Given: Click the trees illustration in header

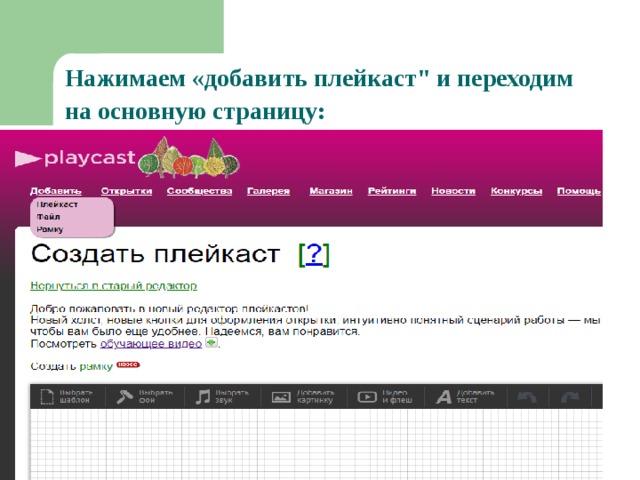Looking at the screenshot, I should 189,158.
